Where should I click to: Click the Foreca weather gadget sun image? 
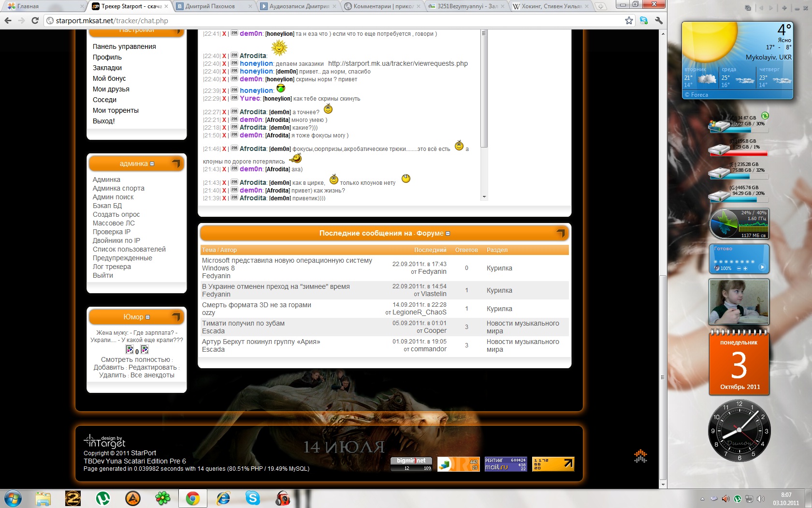tap(710, 44)
